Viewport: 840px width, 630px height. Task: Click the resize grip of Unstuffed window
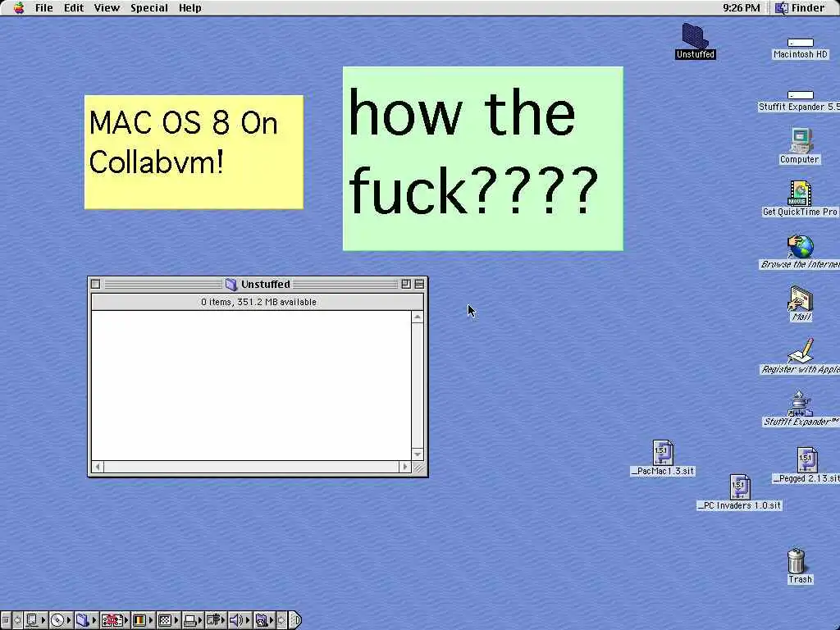(418, 468)
